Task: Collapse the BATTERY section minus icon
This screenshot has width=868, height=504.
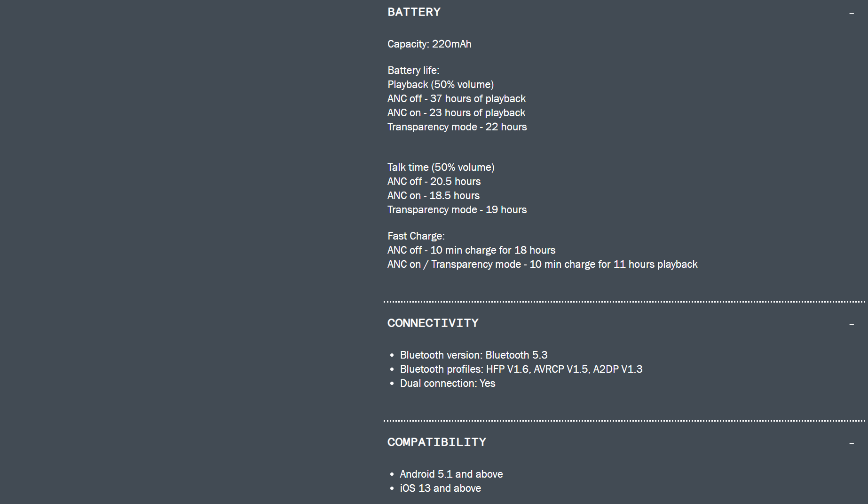Action: coord(851,13)
